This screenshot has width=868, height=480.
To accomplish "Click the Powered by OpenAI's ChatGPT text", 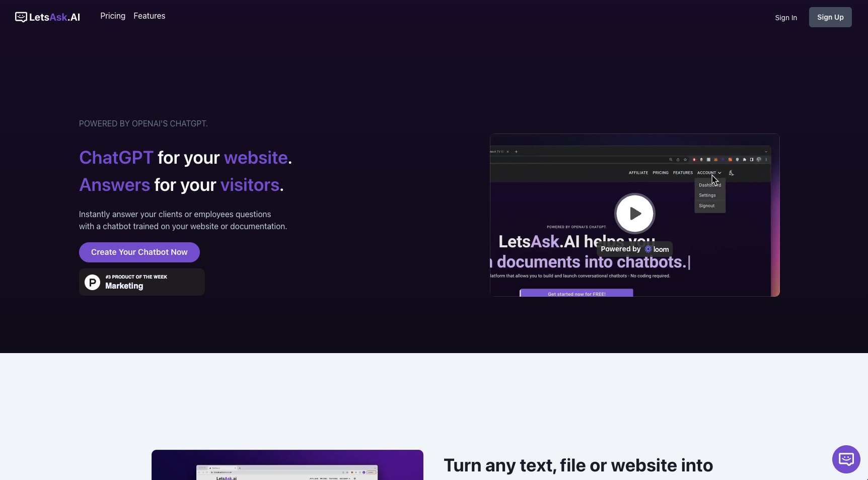I will coord(143,124).
